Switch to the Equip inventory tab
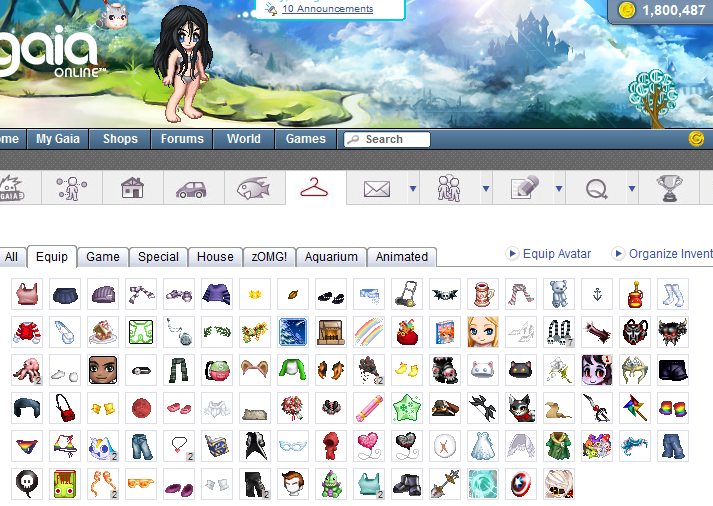Screen dimensions: 713x506 [52, 256]
